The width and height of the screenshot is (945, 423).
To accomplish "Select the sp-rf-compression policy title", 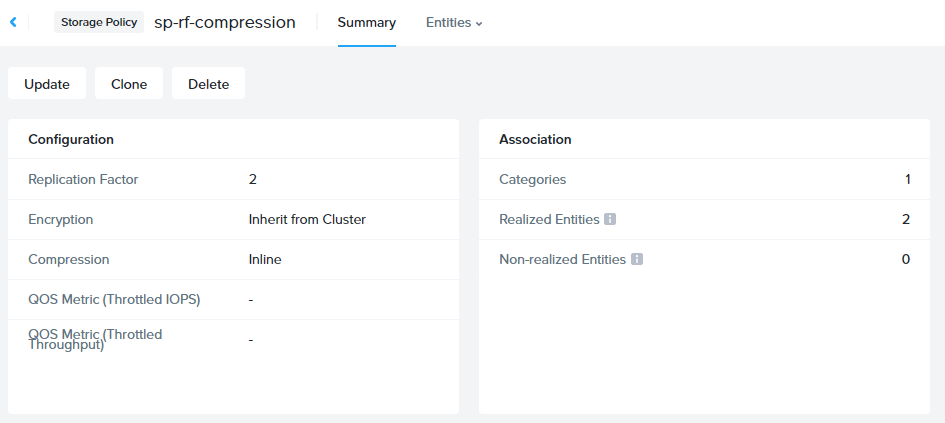I will pos(225,22).
